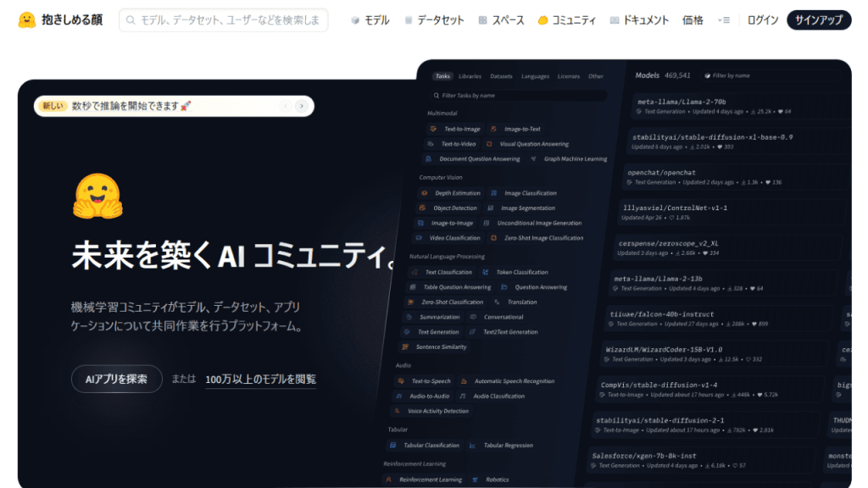Click the icon beside Depth Estimation task

[x=425, y=193]
